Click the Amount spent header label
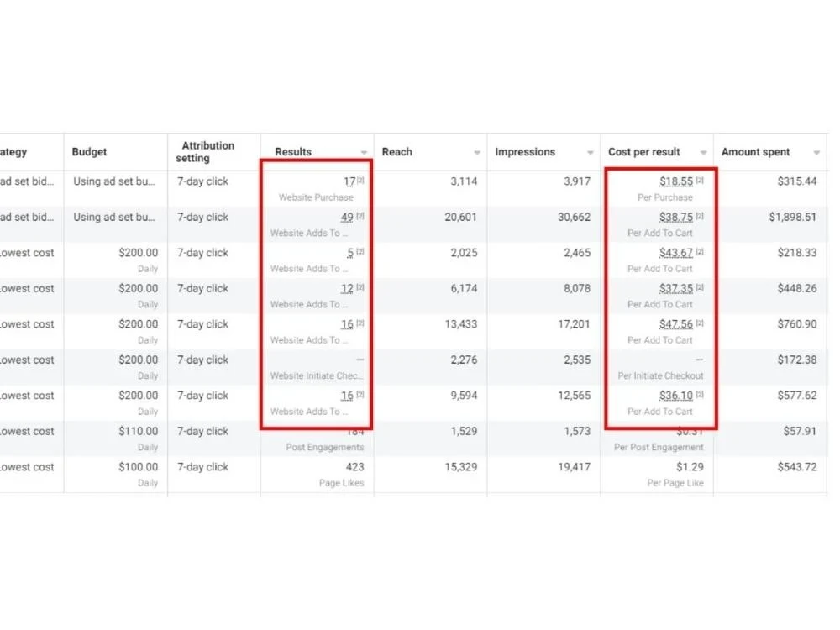Viewport: 840px width, 630px height. point(755,151)
